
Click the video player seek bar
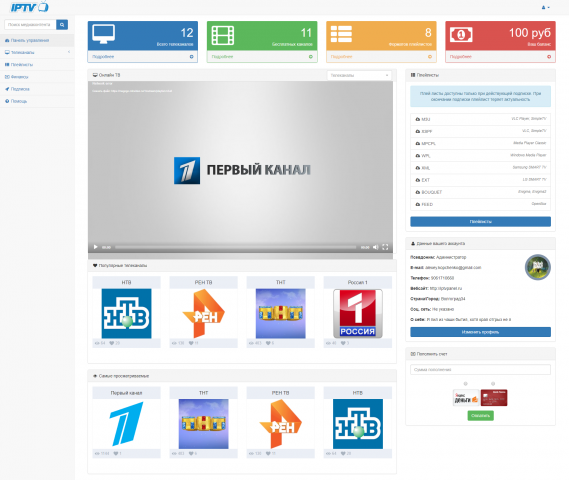(x=236, y=247)
